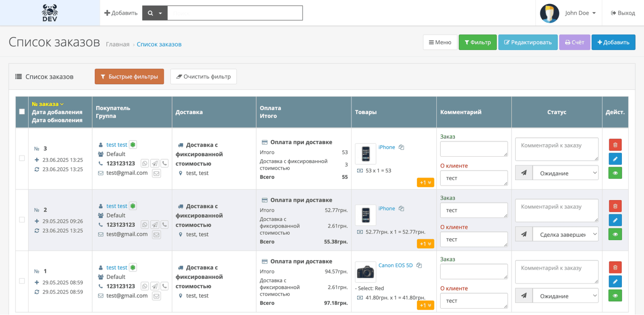Copy iPhone product name in order 3
644x315 pixels.
(x=401, y=147)
